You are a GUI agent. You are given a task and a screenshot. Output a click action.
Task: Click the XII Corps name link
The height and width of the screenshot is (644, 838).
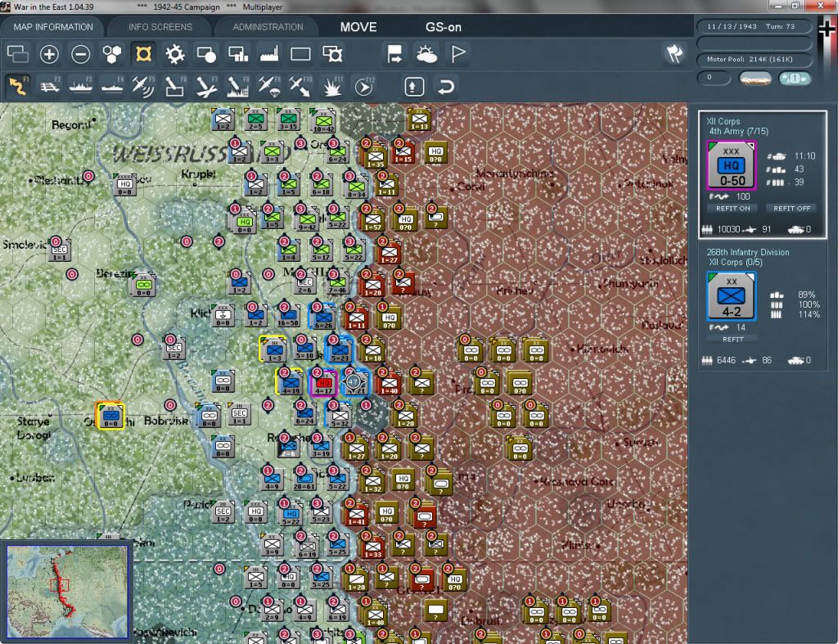coord(723,121)
